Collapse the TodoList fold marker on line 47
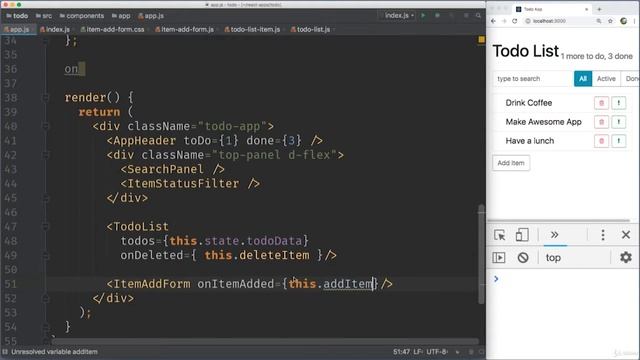The width and height of the screenshot is (640, 360). pos(45,227)
